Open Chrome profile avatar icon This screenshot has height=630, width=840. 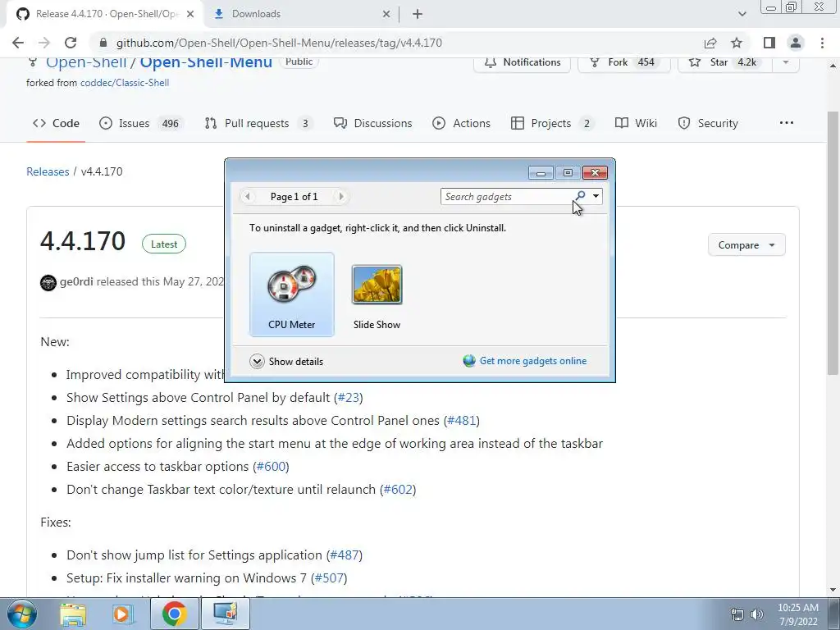(796, 43)
